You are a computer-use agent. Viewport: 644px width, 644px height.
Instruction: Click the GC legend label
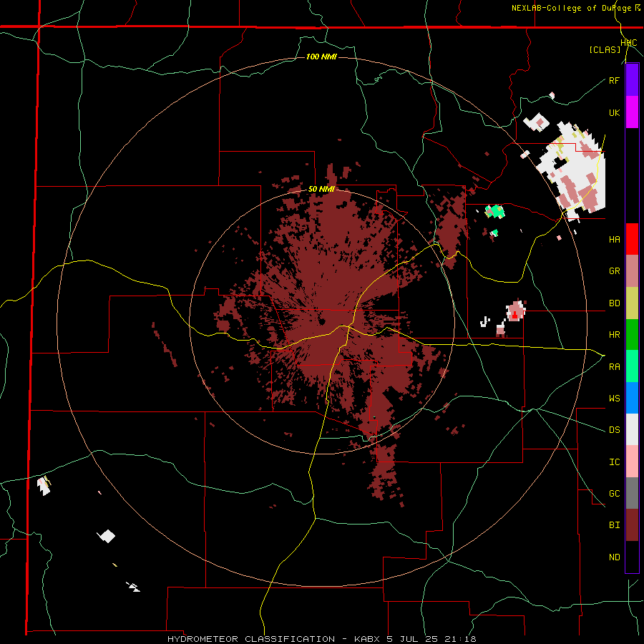tap(615, 493)
